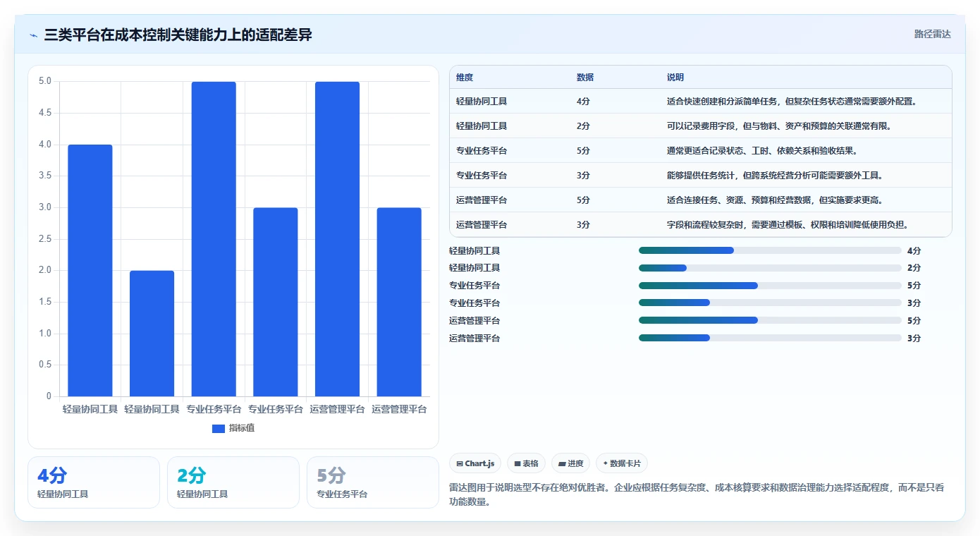Select the Chart.js chip
This screenshot has height=536, width=980.
[x=475, y=463]
